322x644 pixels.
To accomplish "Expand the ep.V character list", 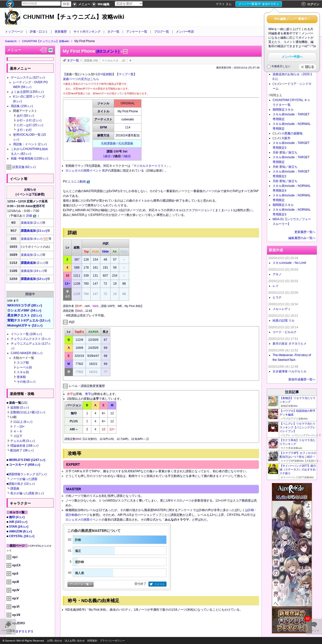I will tap(9, 599).
